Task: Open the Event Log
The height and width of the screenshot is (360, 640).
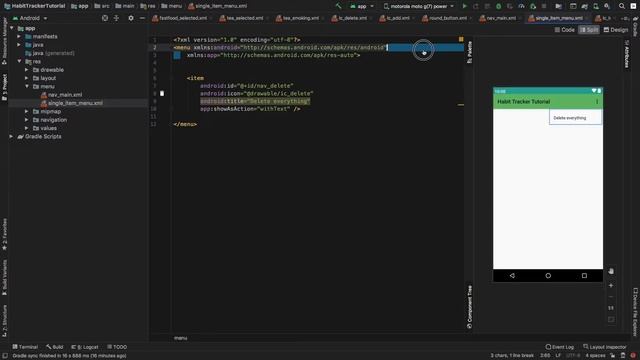Action: [560, 347]
